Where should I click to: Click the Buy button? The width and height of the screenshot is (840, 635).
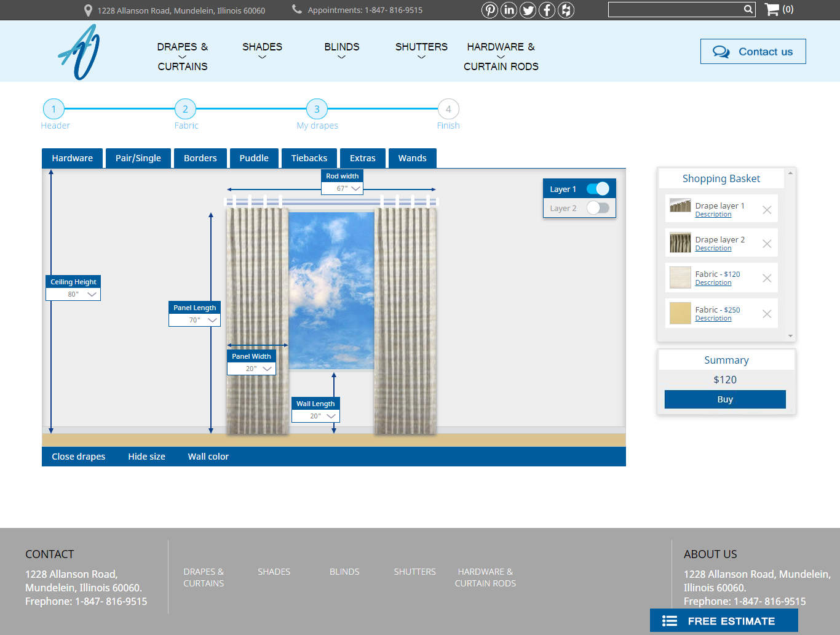pos(724,399)
